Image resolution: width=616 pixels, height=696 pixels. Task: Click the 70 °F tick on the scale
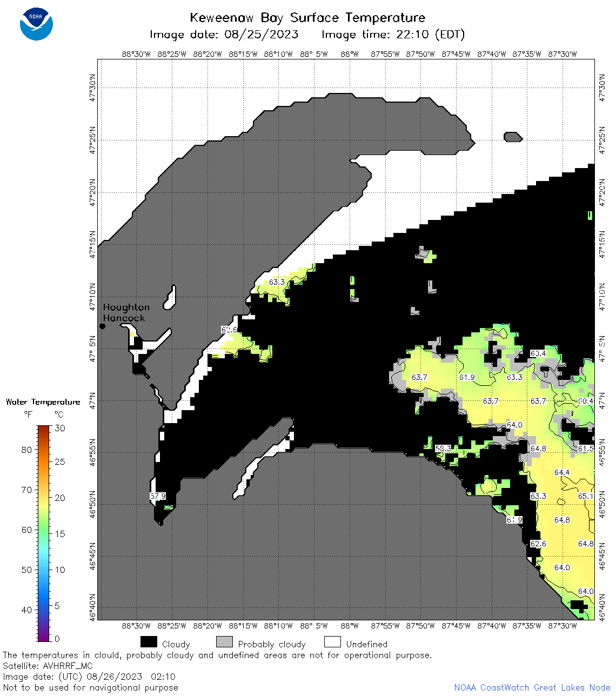coord(26,490)
